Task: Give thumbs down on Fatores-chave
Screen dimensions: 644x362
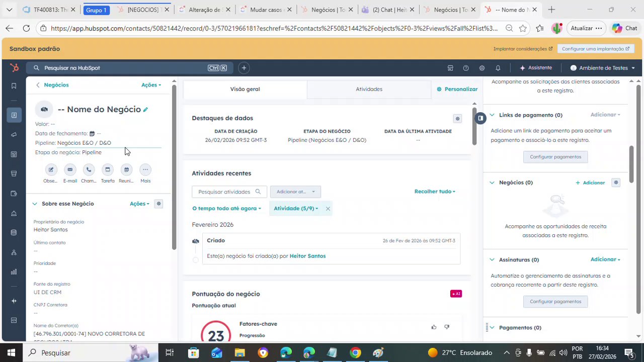Action: click(447, 327)
